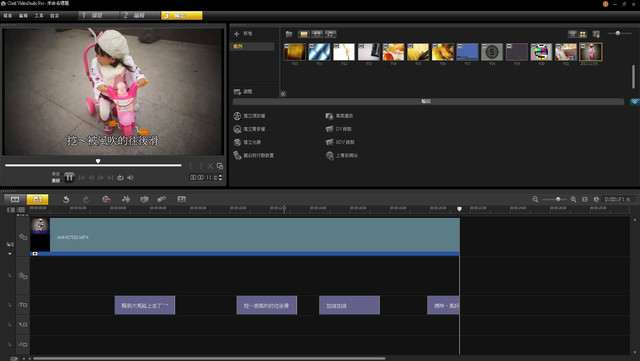The height and width of the screenshot is (361, 640).
Task: Open Auto Music icon in timeline toolbar
Action: pyautogui.click(x=162, y=199)
